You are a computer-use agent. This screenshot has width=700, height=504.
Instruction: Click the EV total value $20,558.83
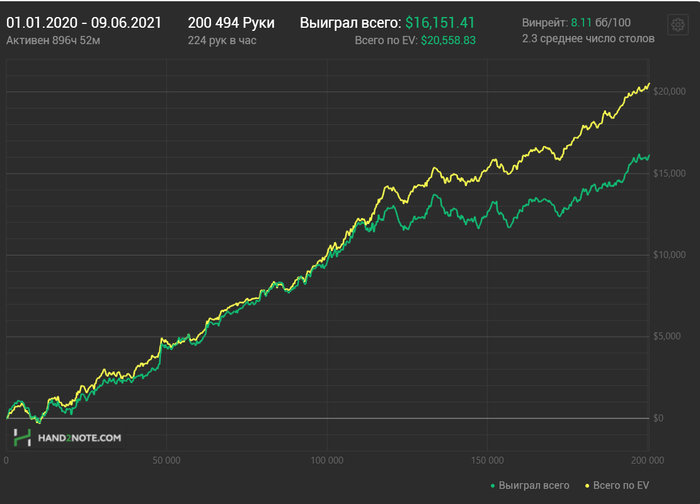[448, 41]
